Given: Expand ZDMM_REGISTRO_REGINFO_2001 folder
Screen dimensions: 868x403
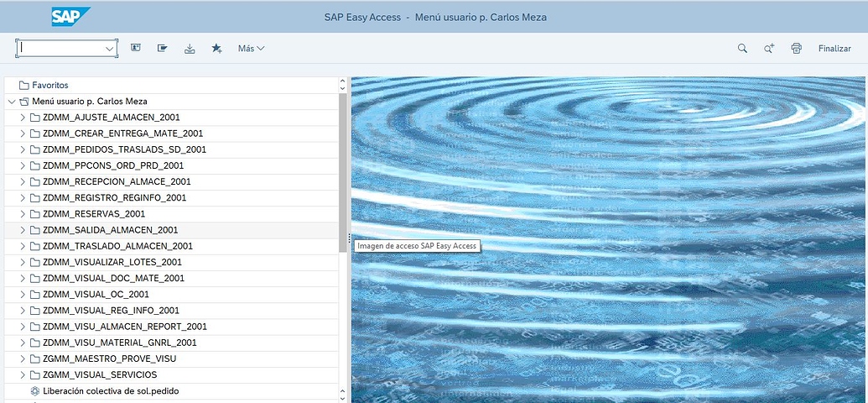Looking at the screenshot, I should (23, 198).
